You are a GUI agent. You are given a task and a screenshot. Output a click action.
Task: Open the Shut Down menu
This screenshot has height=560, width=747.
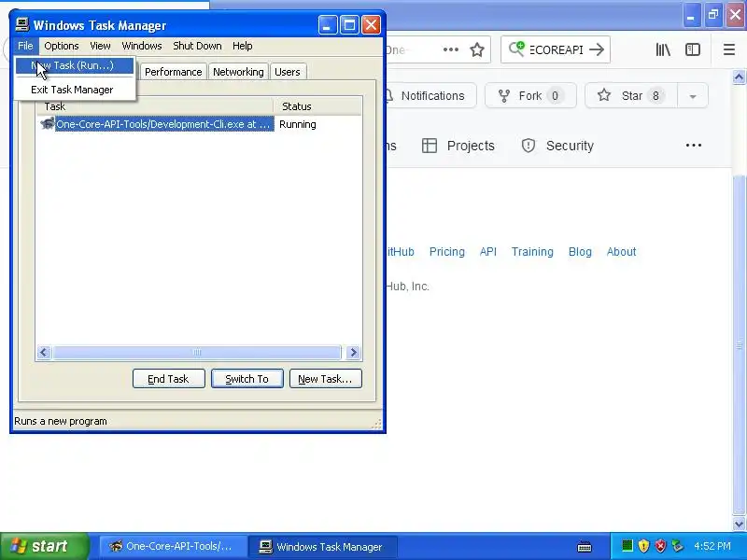click(x=197, y=46)
